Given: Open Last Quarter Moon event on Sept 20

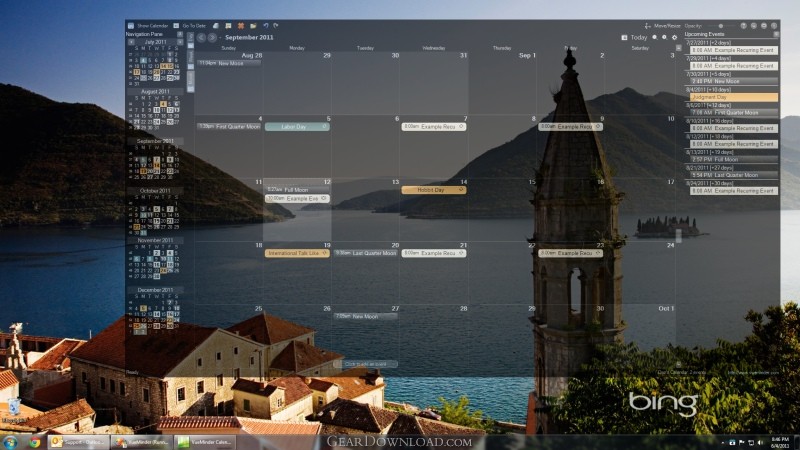Looking at the screenshot, I should pos(365,253).
